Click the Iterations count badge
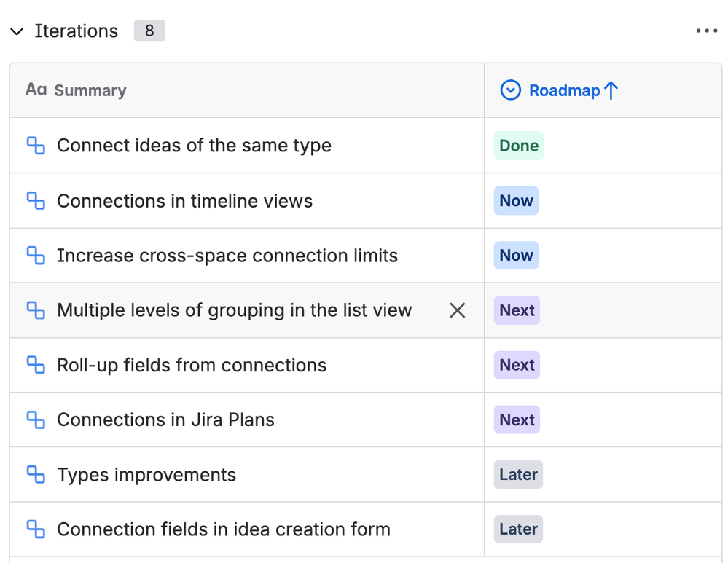This screenshot has height=563, width=728. (x=149, y=31)
